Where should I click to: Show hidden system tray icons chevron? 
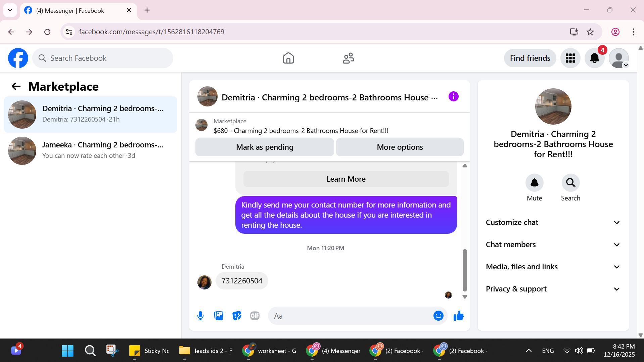(528, 351)
